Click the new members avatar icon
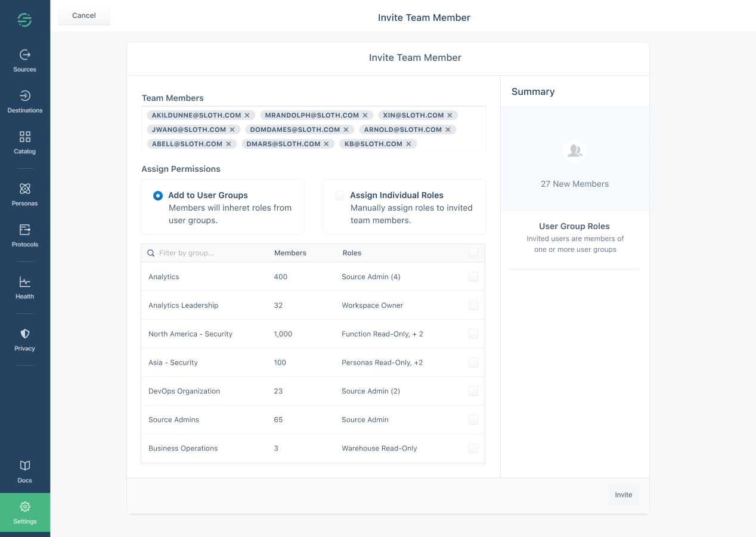Screen dimensions: 756x537 pyautogui.click(x=575, y=151)
